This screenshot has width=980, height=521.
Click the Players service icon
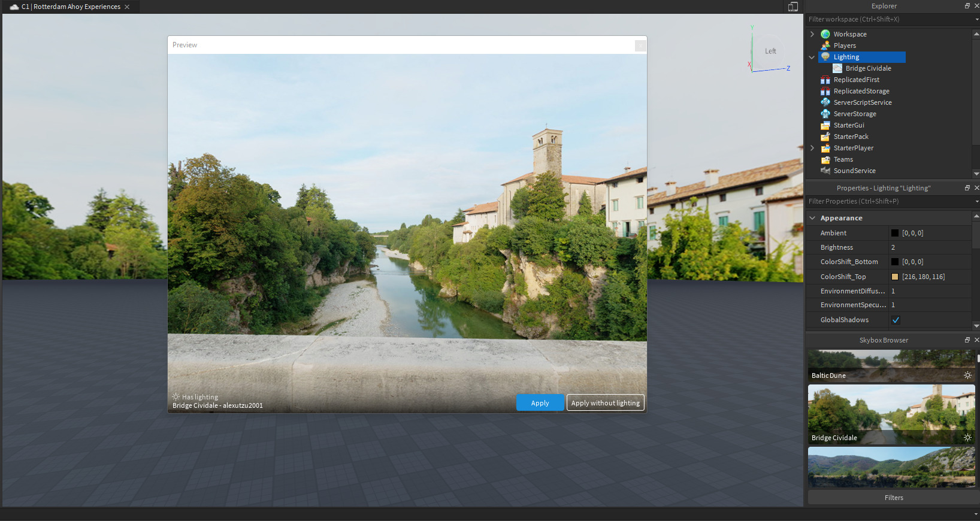[x=825, y=46]
